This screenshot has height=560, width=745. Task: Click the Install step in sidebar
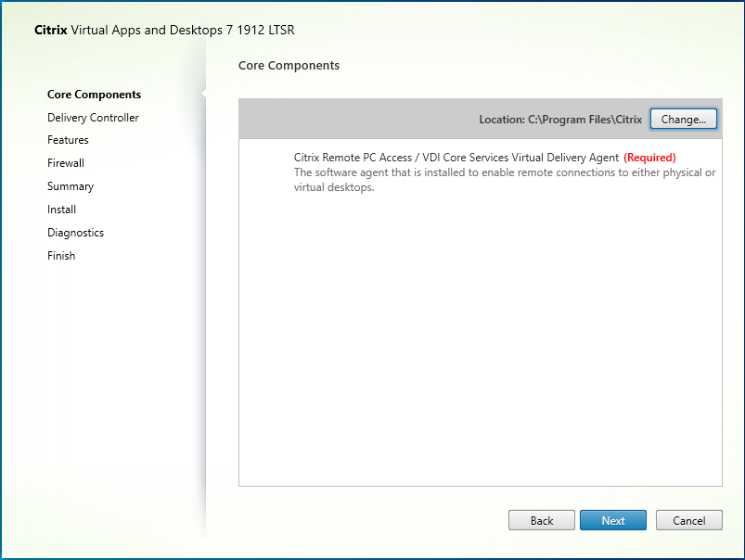[x=62, y=210]
